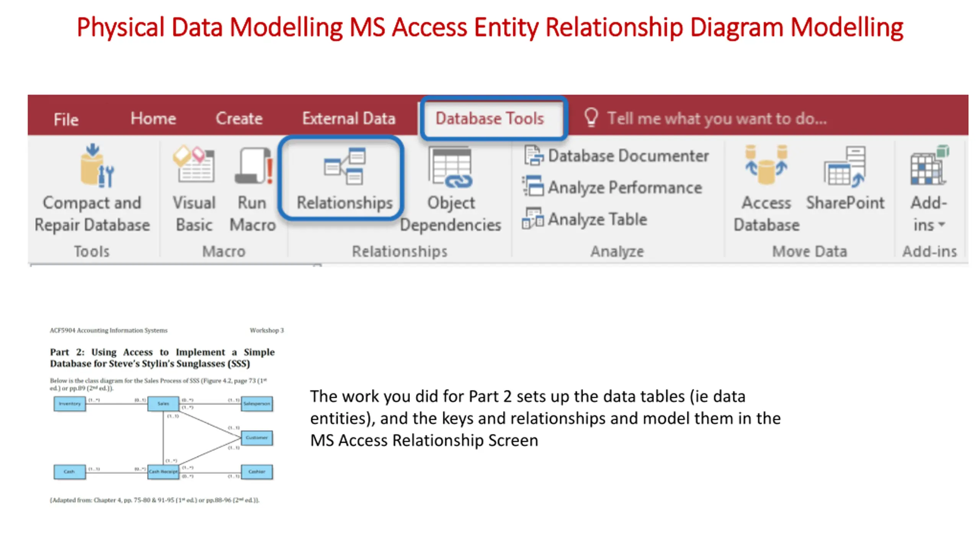980x551 pixels.
Task: Click the Add-ins grid icon
Action: tap(930, 165)
